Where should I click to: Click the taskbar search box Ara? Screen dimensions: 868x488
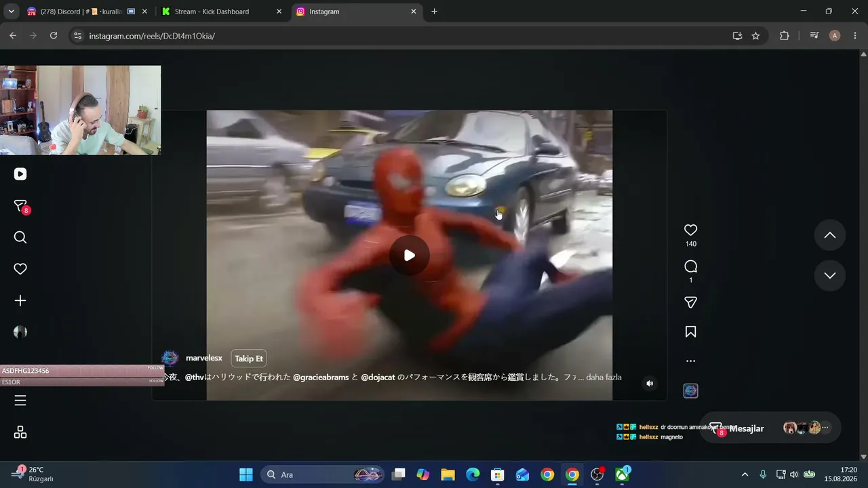[323, 474]
